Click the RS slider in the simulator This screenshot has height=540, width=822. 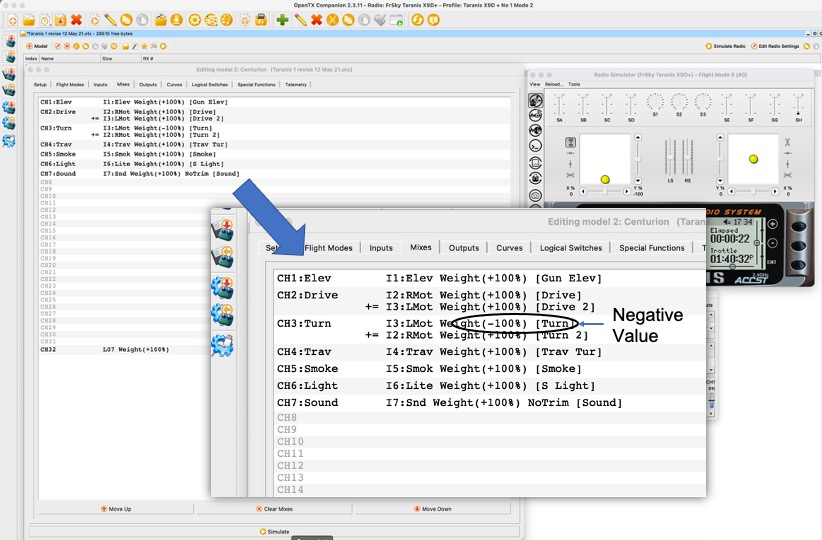[x=687, y=157]
